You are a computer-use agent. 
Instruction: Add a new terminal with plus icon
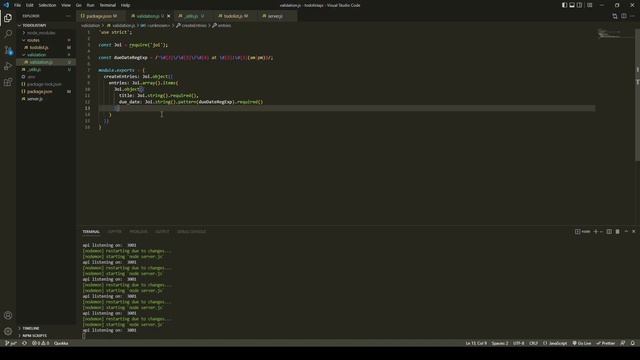click(x=596, y=231)
